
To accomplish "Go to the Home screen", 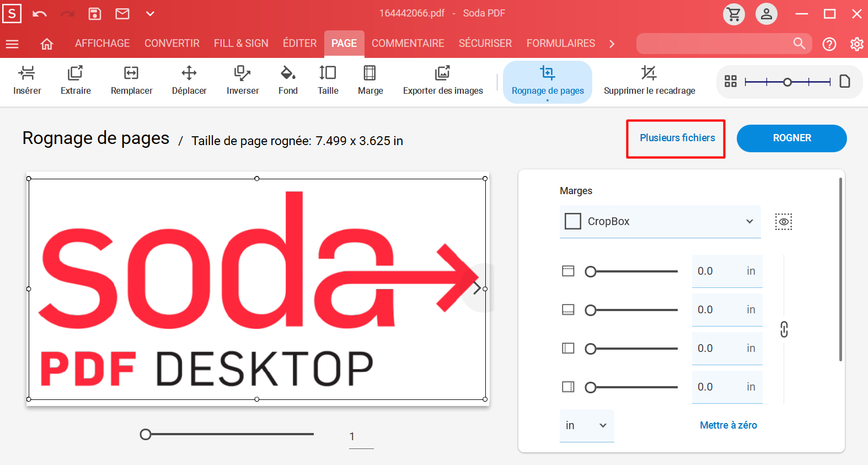I will (x=47, y=44).
